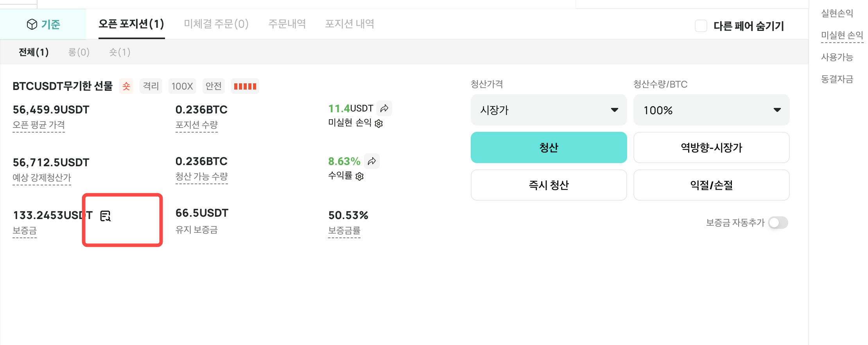Open the gear settings next to 미실현 손익
Viewport: 868px width, 345px height.
coord(378,124)
